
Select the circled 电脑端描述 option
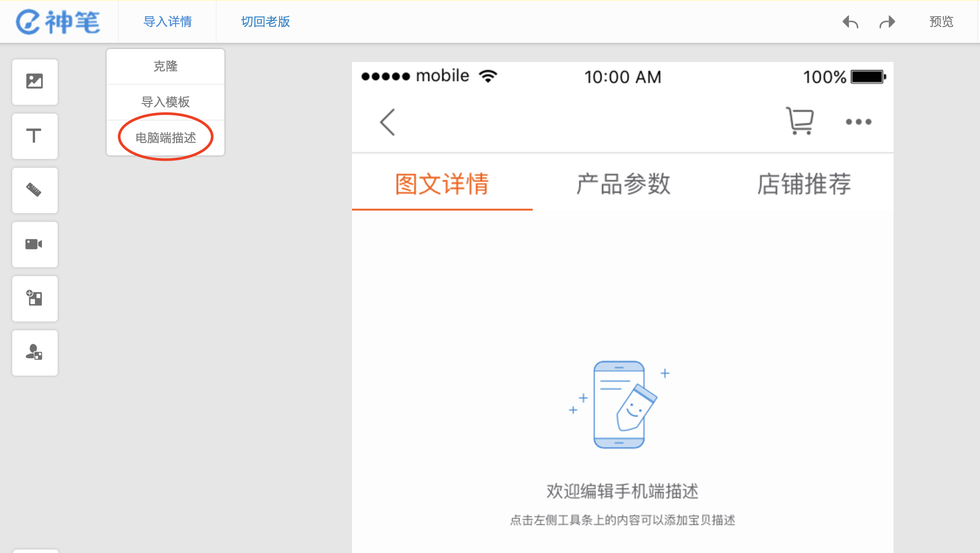165,137
